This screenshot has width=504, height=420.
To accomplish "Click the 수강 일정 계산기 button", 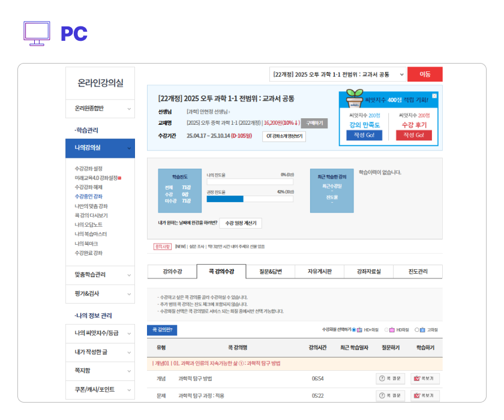I will coord(240,223).
